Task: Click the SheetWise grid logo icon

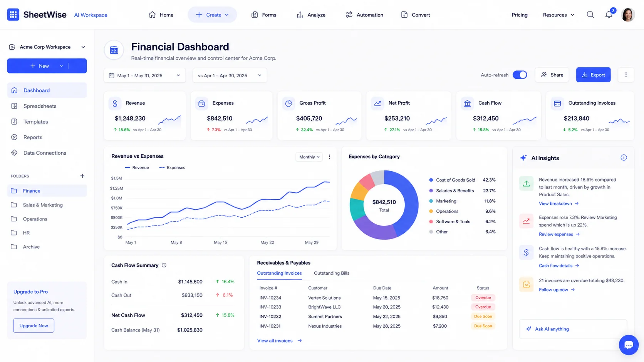Action: point(13,15)
